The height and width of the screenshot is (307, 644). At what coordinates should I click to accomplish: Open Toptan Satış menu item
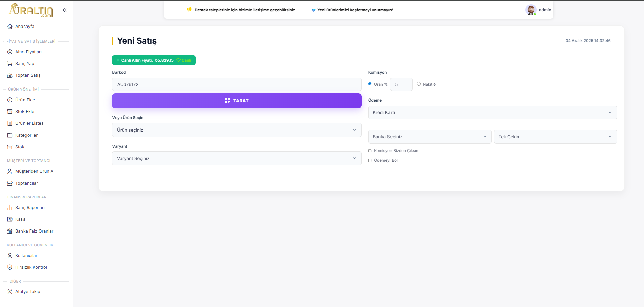[x=28, y=75]
